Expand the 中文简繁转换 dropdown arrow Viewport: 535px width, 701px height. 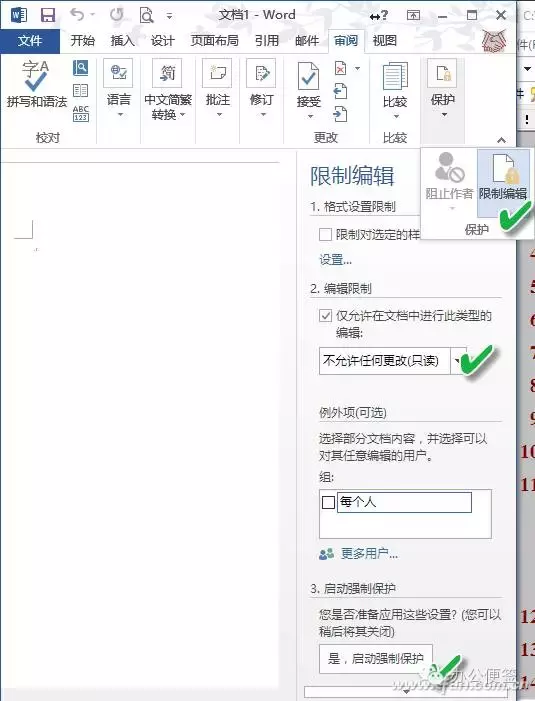182,115
